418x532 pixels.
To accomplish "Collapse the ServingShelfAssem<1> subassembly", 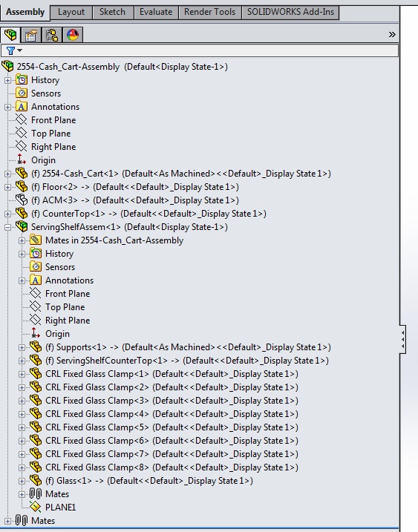I will coord(7,227).
